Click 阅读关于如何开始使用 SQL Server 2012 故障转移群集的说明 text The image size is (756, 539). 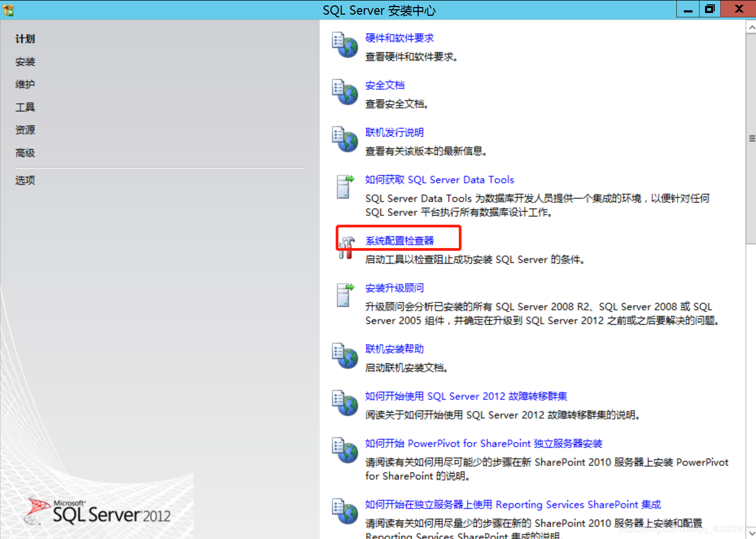(x=503, y=415)
